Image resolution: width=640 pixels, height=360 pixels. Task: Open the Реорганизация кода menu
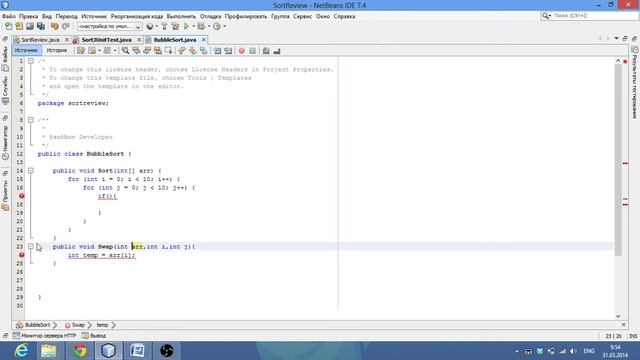coord(137,16)
